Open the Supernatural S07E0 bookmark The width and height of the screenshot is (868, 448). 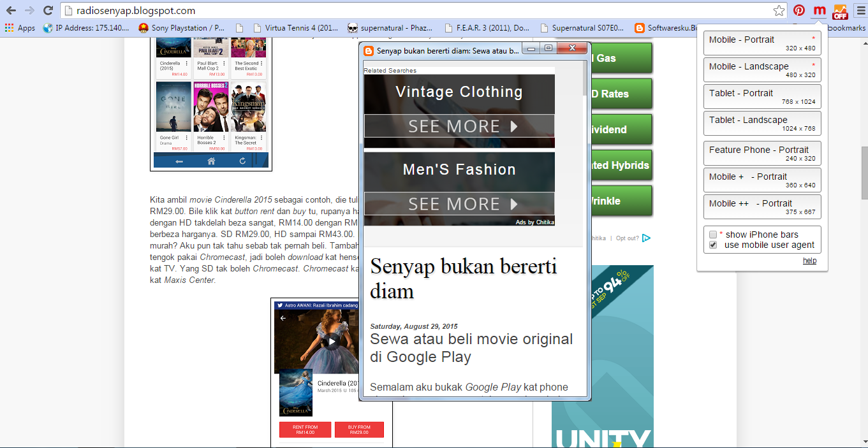pos(582,28)
